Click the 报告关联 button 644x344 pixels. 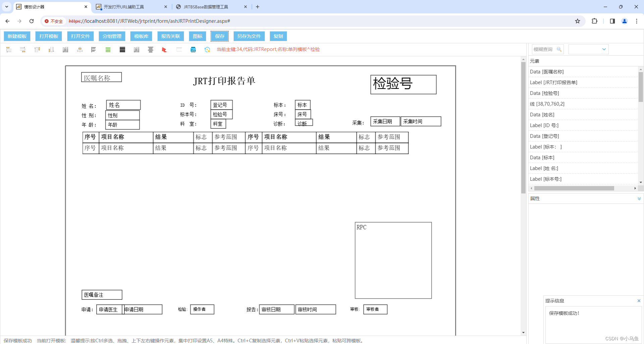(170, 36)
